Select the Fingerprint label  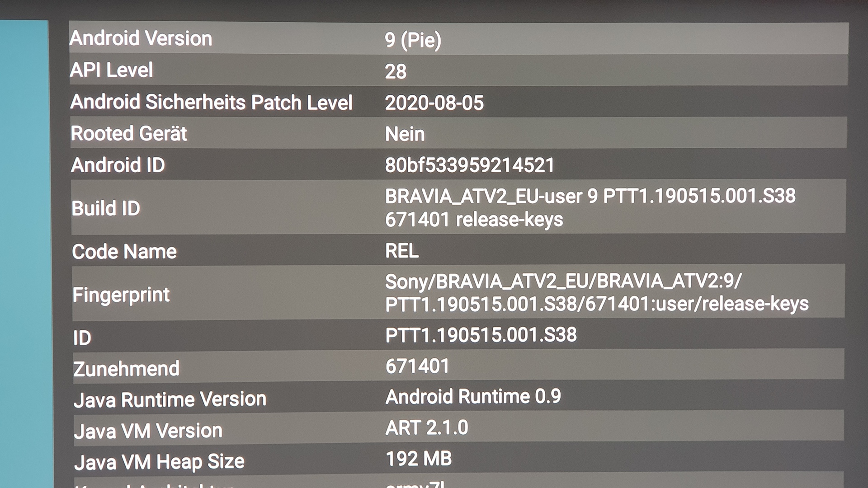click(121, 295)
